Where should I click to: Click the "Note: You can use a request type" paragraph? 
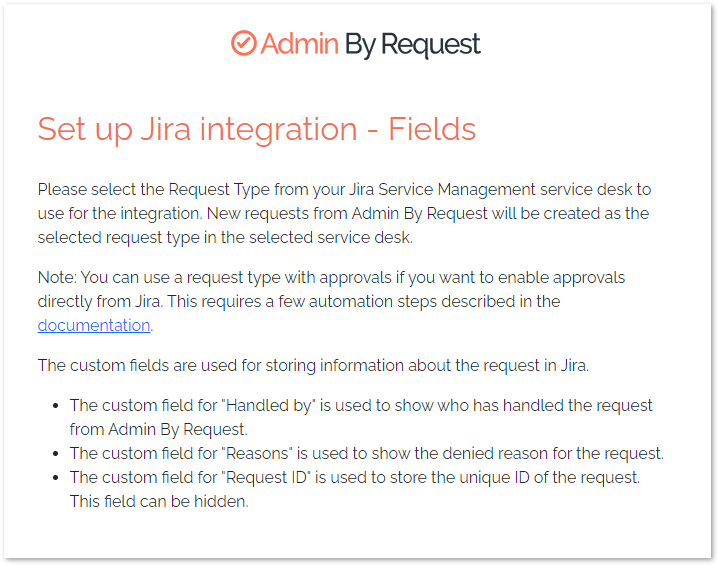(x=331, y=301)
